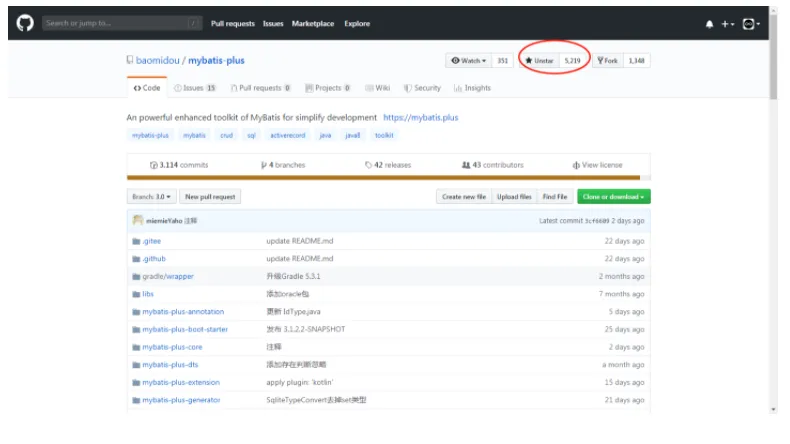The width and height of the screenshot is (790, 444).
Task: Click the activerecord topic tag
Action: [288, 135]
